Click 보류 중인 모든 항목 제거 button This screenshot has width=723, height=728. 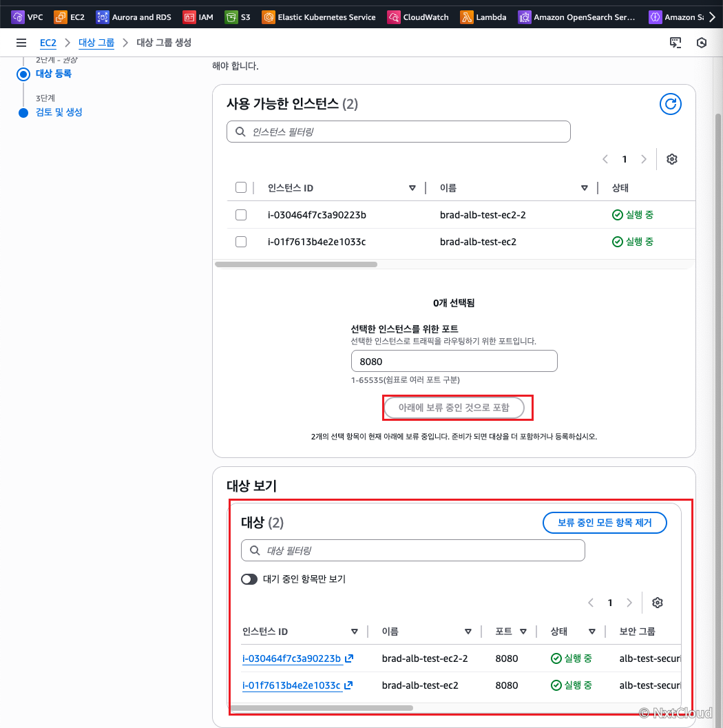pos(605,523)
